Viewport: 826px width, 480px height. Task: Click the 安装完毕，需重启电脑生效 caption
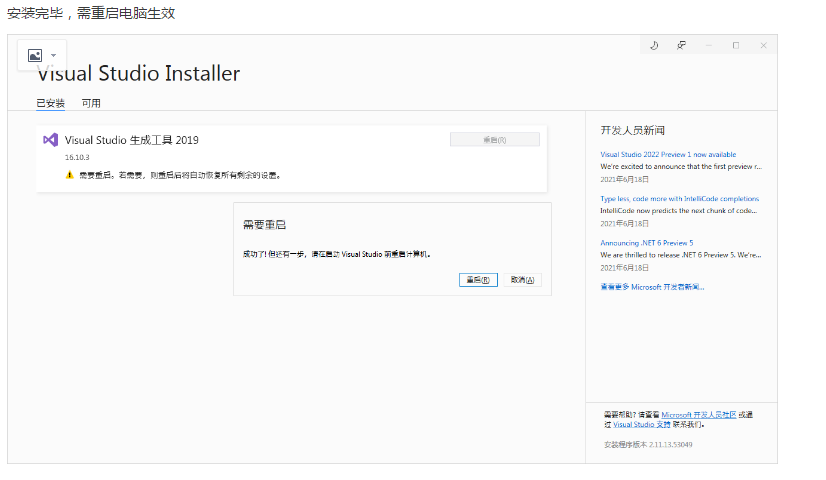tap(91, 13)
